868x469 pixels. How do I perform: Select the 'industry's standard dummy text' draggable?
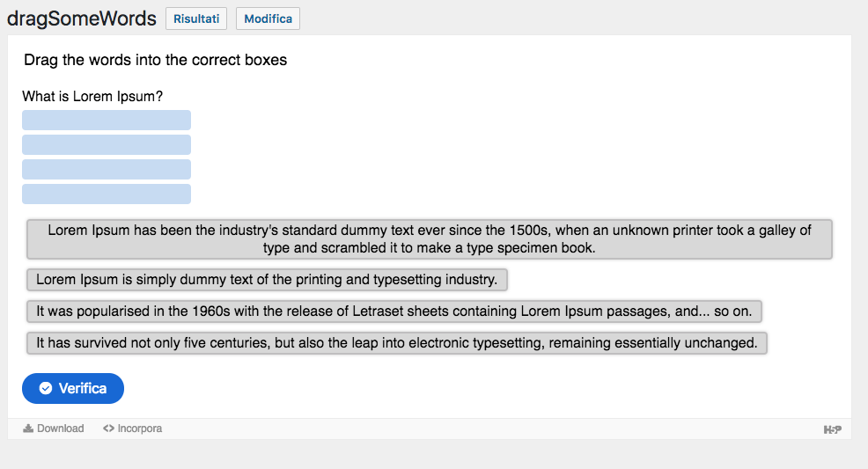430,239
